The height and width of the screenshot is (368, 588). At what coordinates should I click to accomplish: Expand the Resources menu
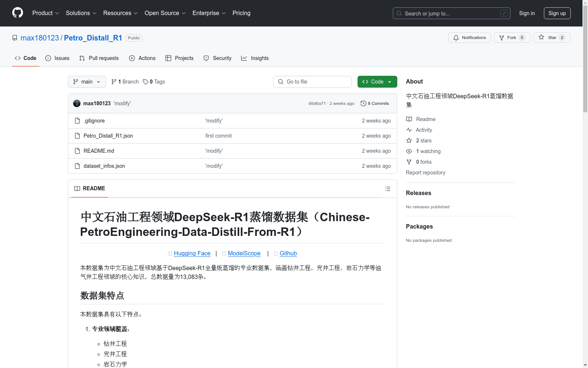click(121, 13)
